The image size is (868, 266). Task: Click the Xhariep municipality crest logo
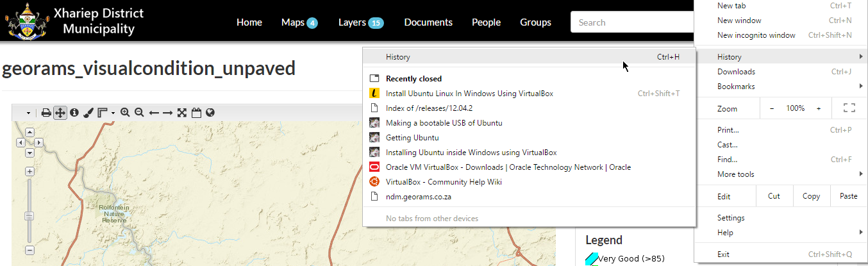click(26, 21)
